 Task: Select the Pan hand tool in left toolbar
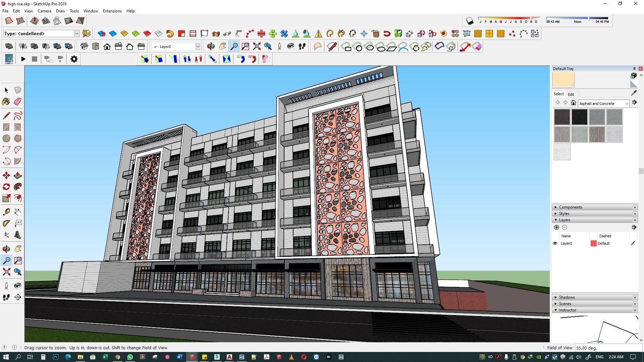tap(18, 249)
